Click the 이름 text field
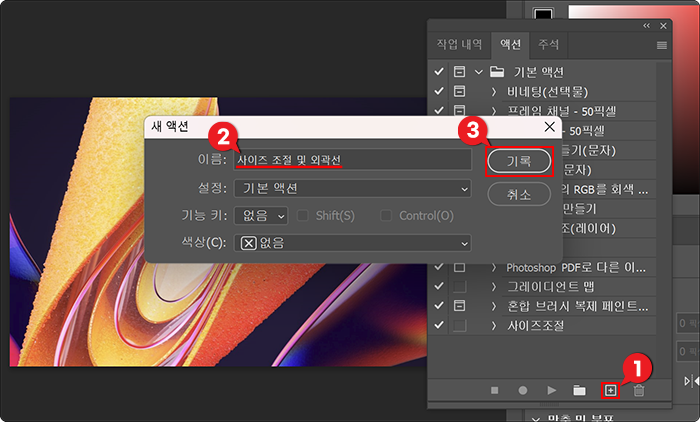The height and width of the screenshot is (422, 700). [353, 160]
